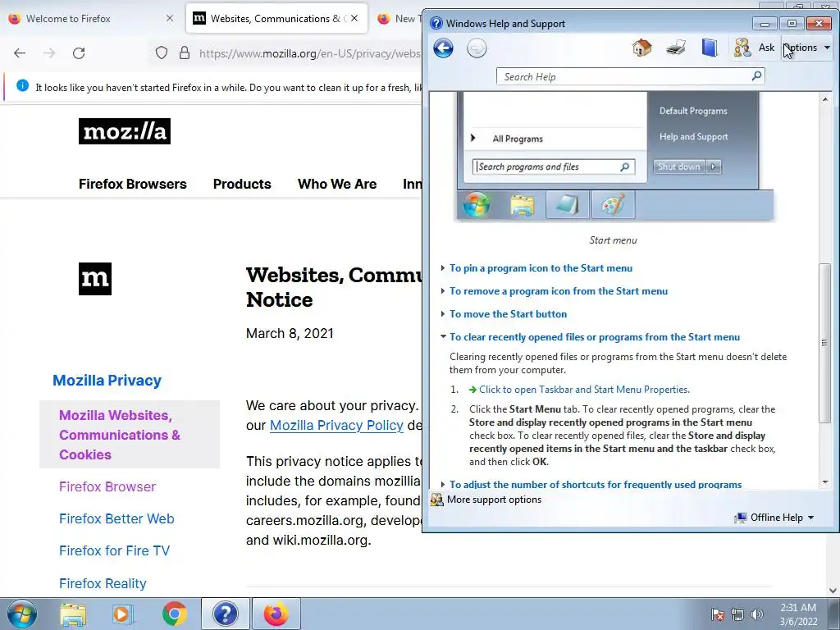Go back in Windows Help and Support
The height and width of the screenshot is (630, 840).
point(443,48)
